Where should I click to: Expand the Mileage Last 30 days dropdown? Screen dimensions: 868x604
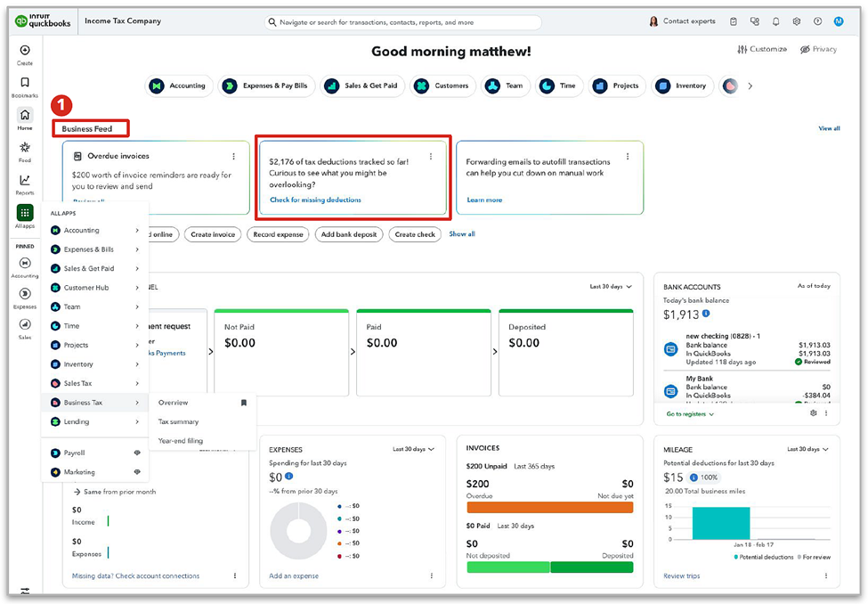tap(807, 449)
